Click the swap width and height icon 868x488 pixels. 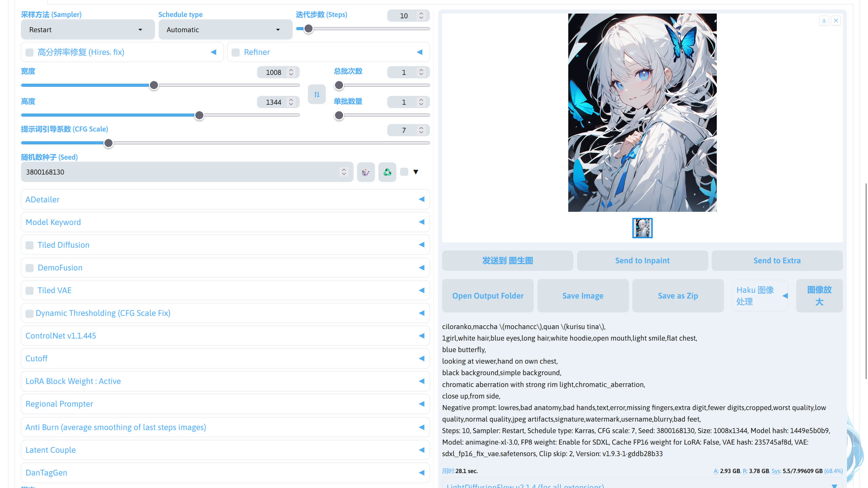point(317,94)
